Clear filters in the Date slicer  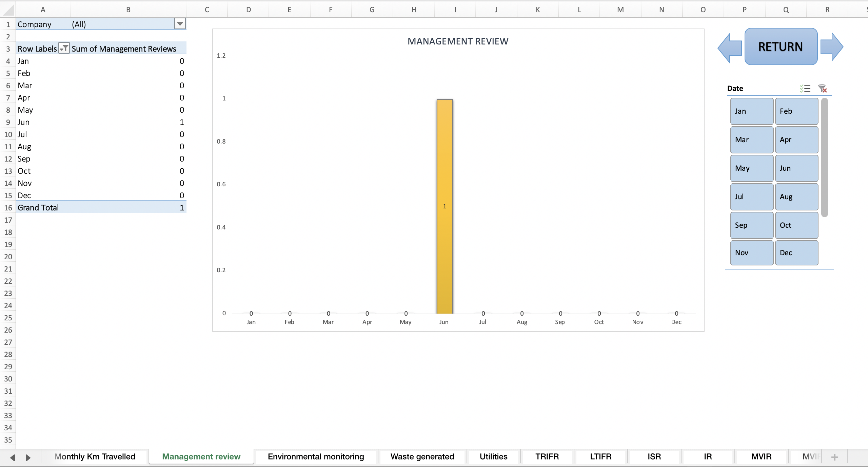pyautogui.click(x=823, y=88)
